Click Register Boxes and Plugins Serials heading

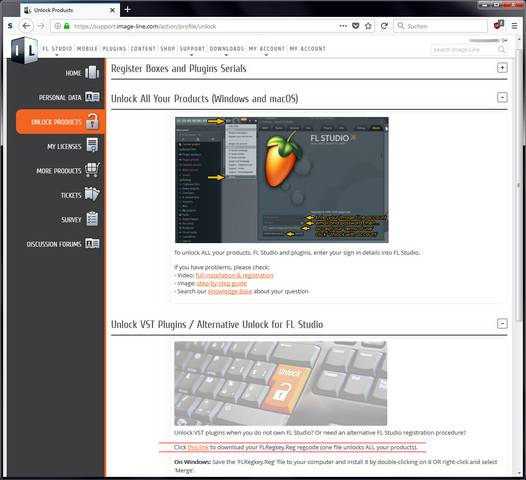click(178, 68)
